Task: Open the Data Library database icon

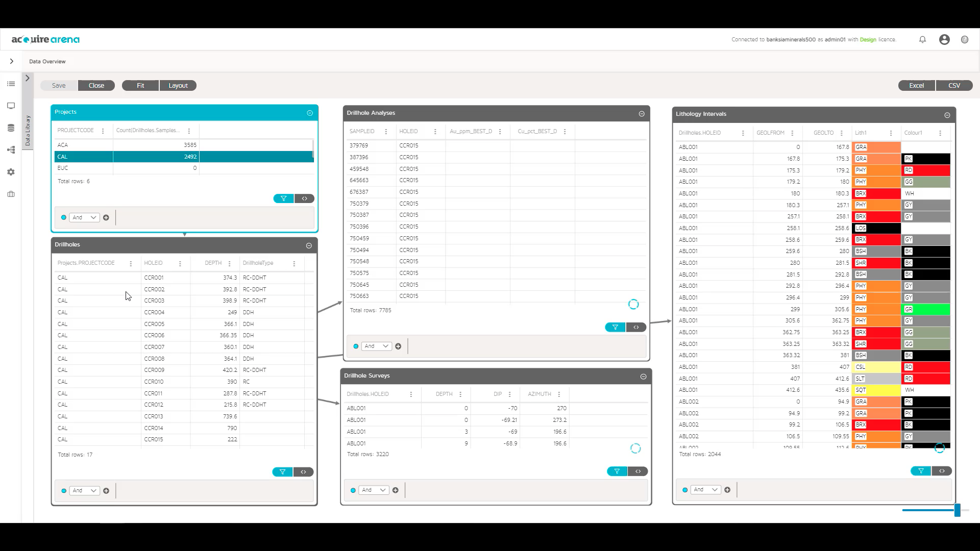Action: tap(11, 128)
